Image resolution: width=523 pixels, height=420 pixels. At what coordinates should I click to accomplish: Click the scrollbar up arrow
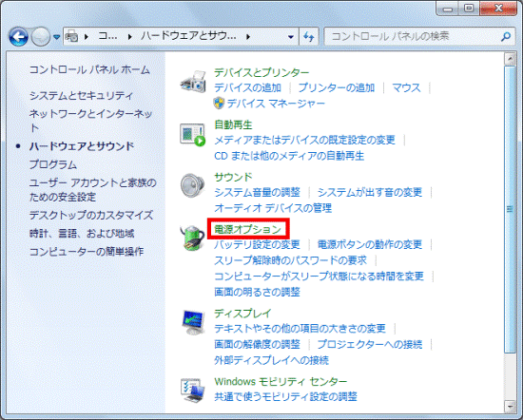coord(510,59)
